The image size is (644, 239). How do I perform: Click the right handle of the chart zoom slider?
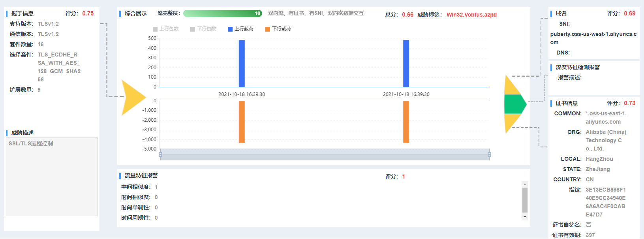coord(489,154)
